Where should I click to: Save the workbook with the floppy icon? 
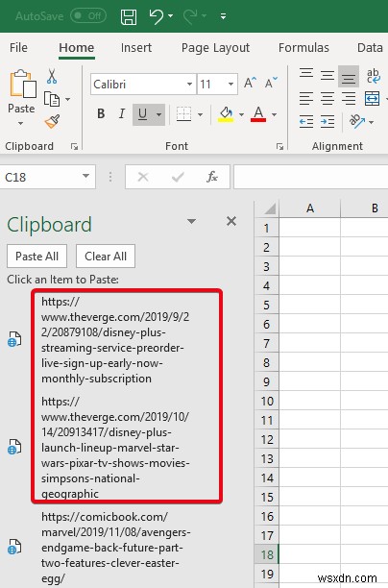[x=129, y=16]
